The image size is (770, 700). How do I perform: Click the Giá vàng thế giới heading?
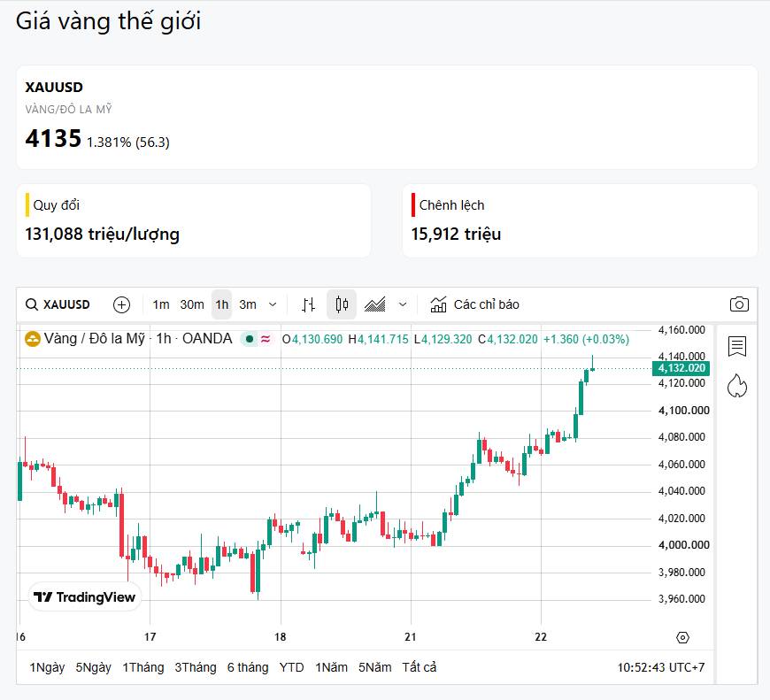click(108, 21)
